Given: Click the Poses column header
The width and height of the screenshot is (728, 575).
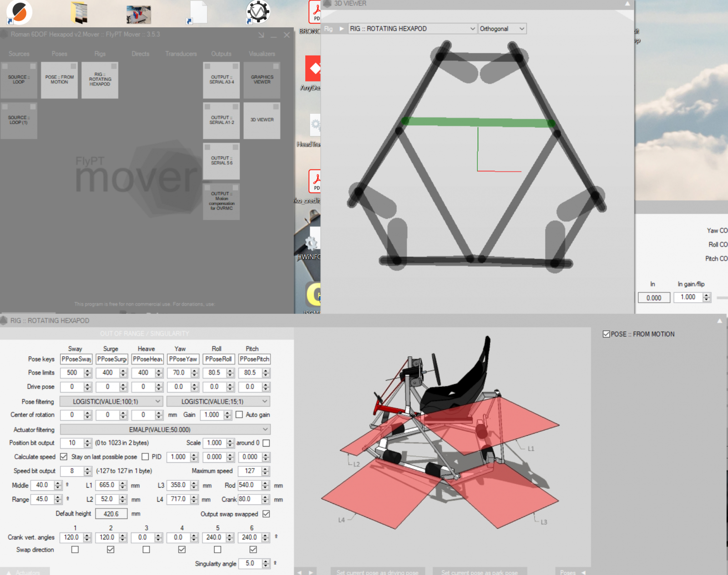Looking at the screenshot, I should (59, 54).
